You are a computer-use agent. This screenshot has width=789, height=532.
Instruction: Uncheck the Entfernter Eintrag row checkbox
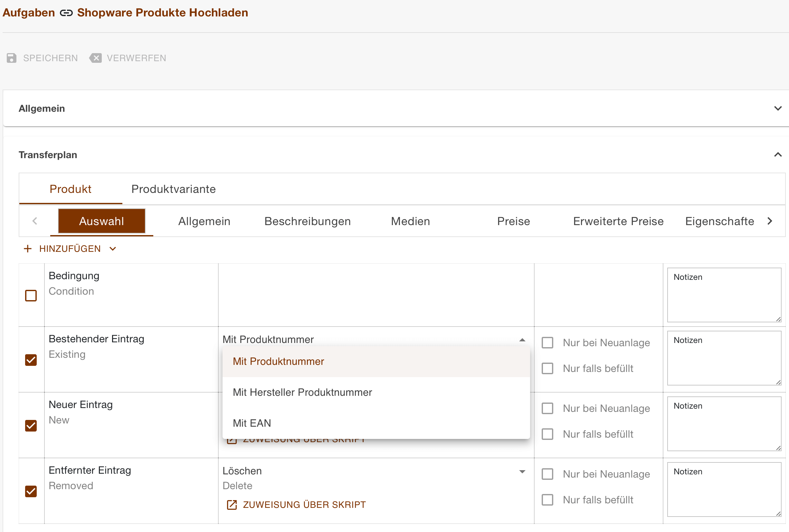tap(31, 491)
